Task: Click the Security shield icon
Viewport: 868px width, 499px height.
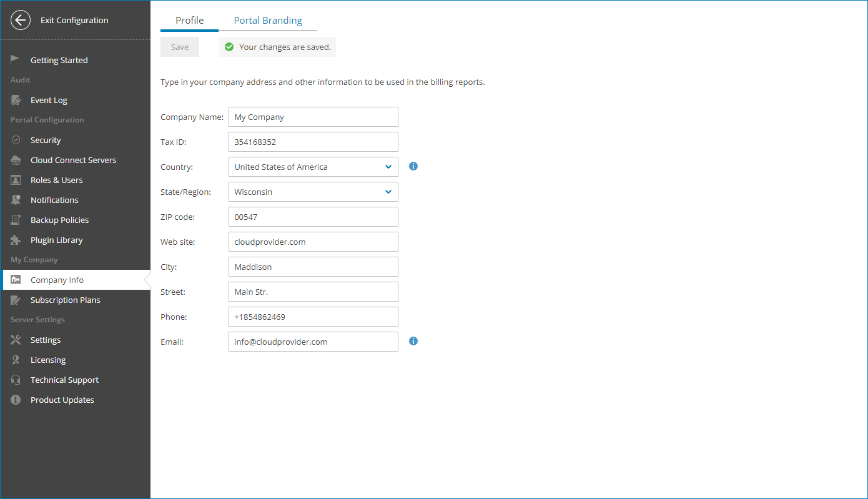Action: click(16, 140)
